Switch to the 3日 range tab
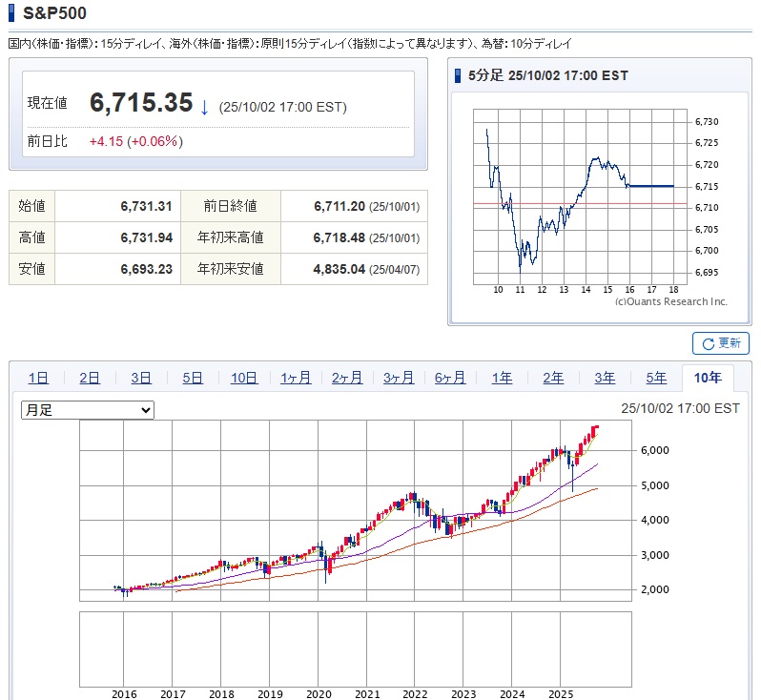Screen dimensions: 761x700 (x=141, y=378)
